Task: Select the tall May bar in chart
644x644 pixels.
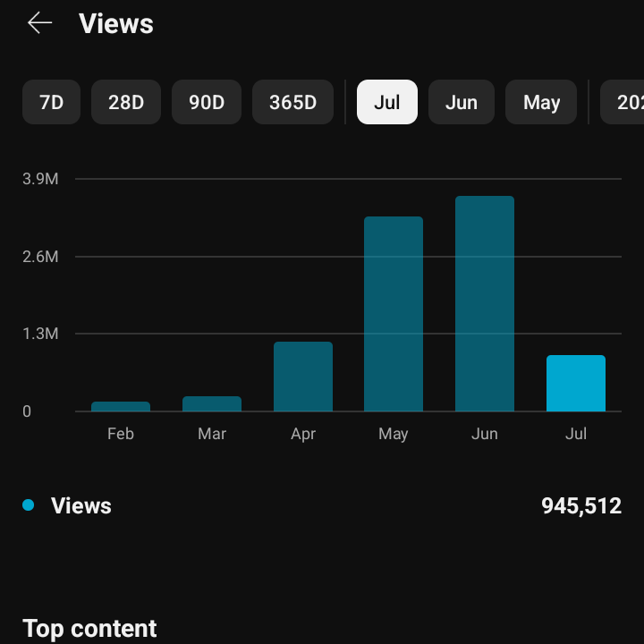Action: (394, 314)
